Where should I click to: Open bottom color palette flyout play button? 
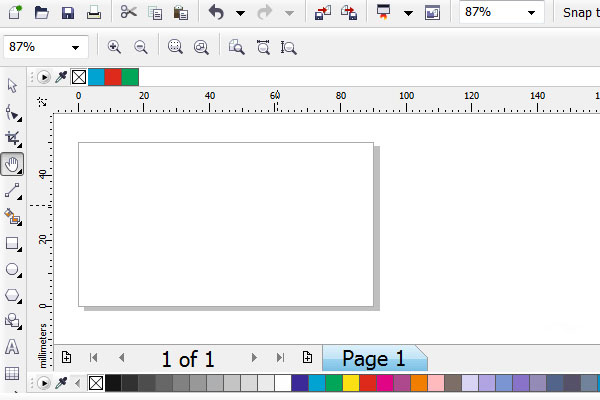tap(44, 383)
